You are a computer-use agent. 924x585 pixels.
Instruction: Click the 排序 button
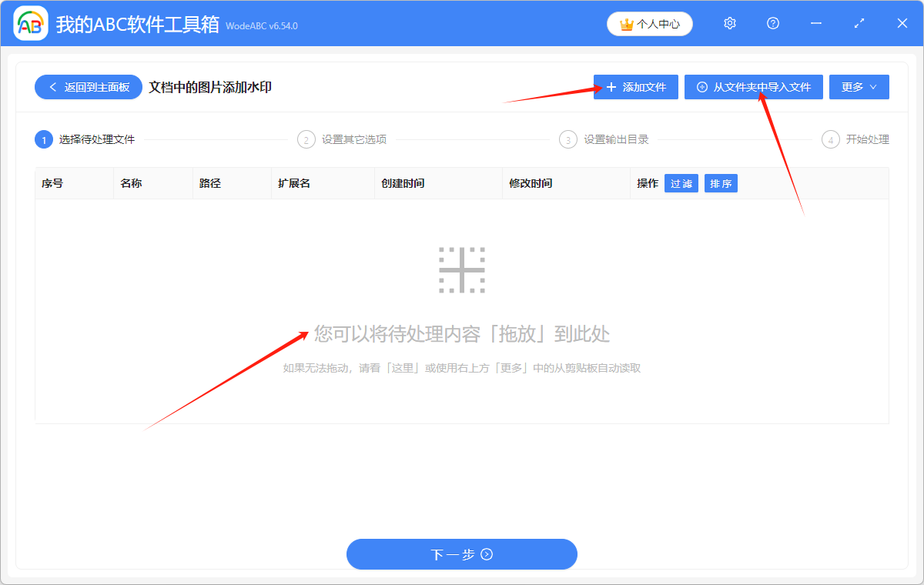[x=721, y=183]
